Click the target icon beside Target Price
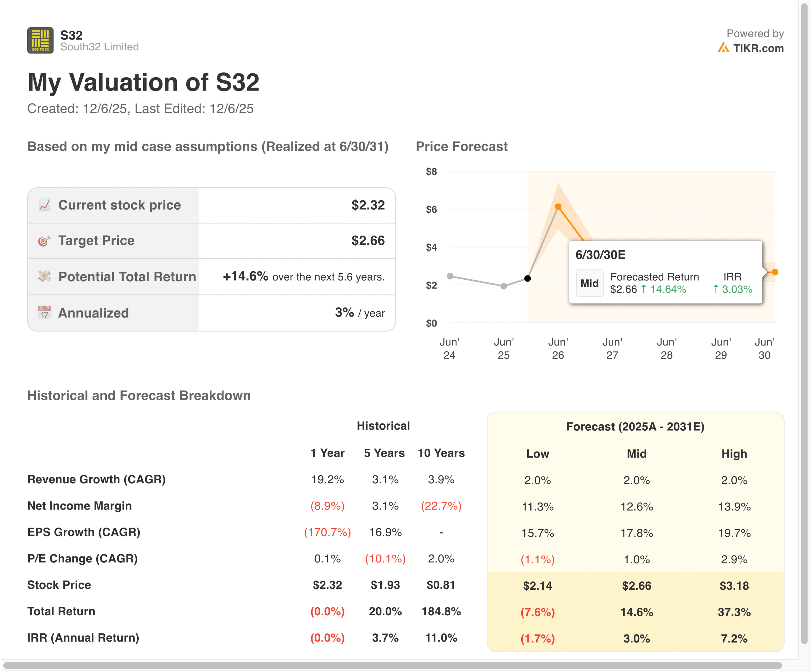This screenshot has width=811, height=672. [44, 241]
